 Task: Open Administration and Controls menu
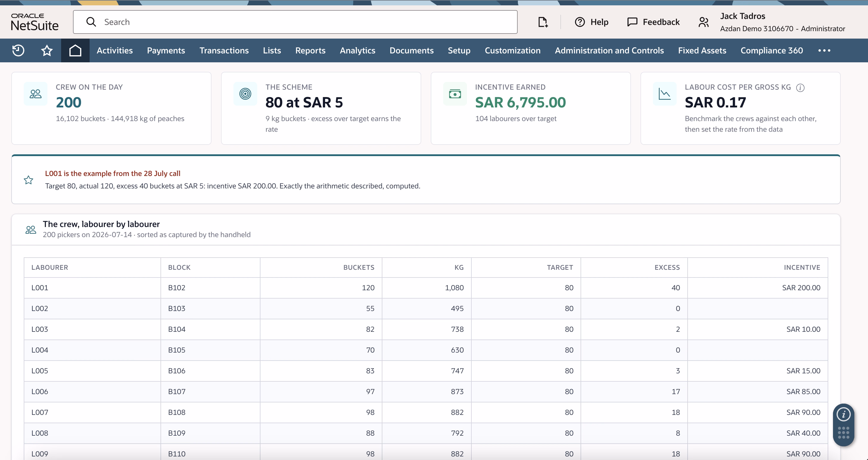click(609, 50)
